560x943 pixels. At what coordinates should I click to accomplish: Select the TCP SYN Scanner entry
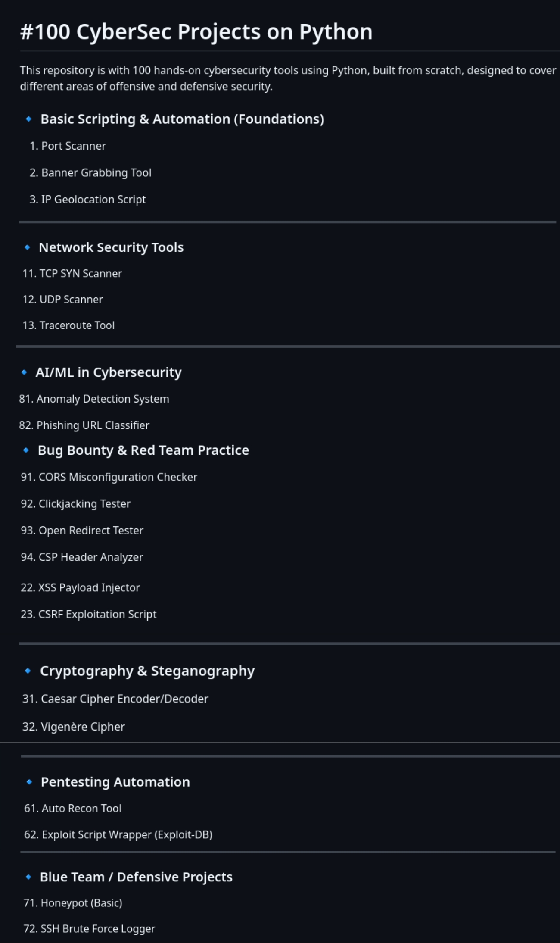pos(81,274)
